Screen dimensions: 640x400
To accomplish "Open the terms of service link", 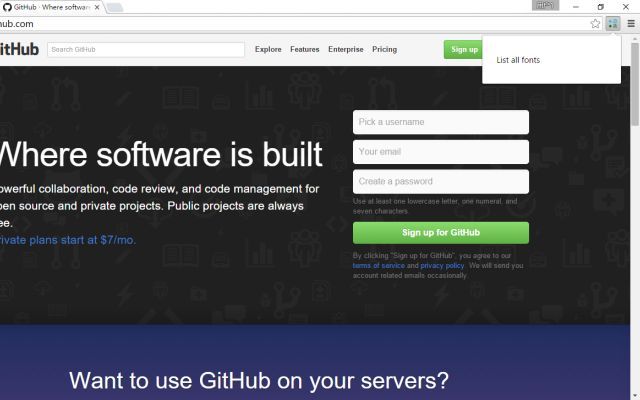I will point(379,266).
